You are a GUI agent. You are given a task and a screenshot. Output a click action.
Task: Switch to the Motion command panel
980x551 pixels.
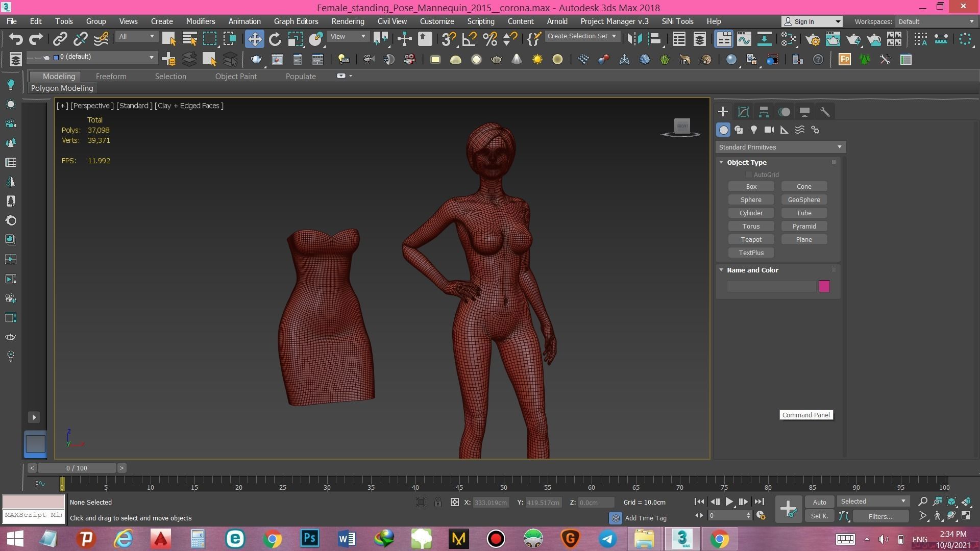tap(784, 112)
